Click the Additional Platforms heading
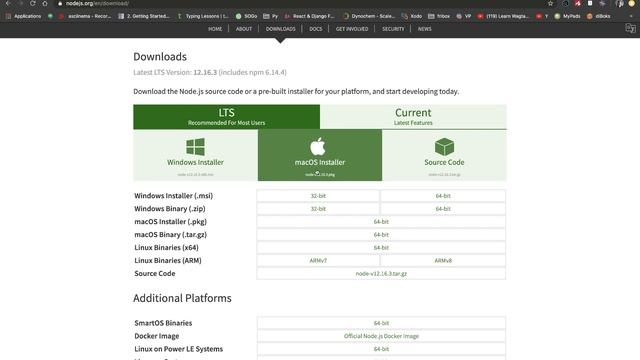The image size is (640, 360). point(182,298)
